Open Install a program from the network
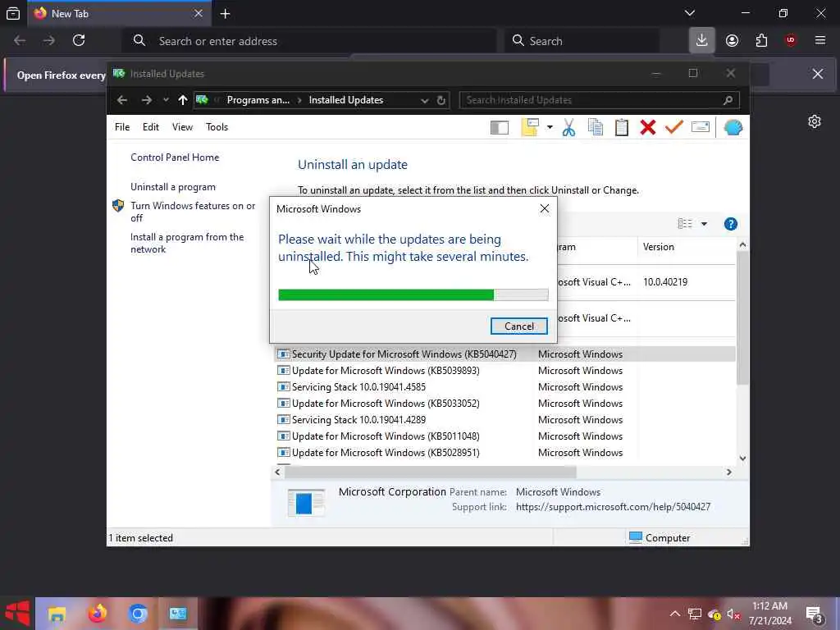The height and width of the screenshot is (630, 840). (x=187, y=243)
